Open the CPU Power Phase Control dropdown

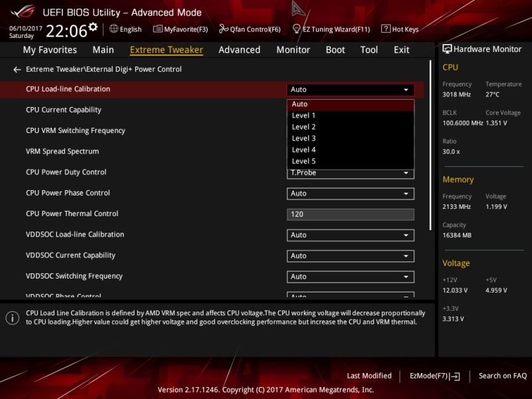coord(350,194)
